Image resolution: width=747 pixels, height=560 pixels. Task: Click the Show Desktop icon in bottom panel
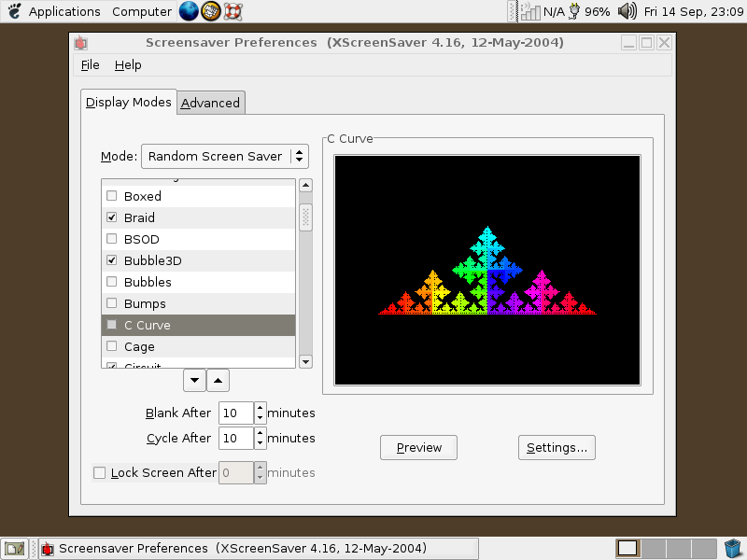14,549
